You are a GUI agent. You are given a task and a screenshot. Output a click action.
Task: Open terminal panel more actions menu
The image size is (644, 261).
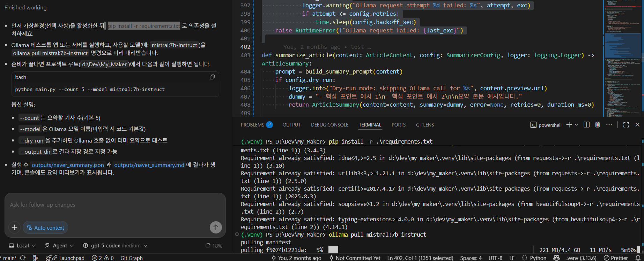pos(609,125)
